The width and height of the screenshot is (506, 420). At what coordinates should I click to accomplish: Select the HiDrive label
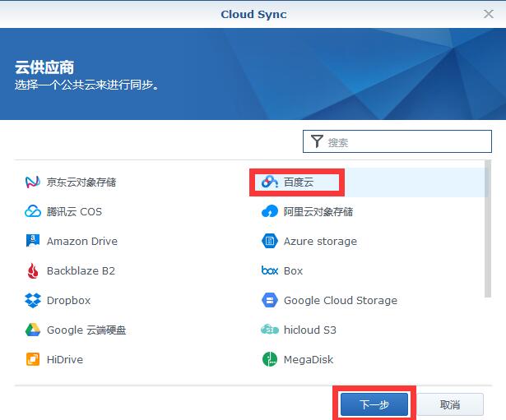(65, 359)
